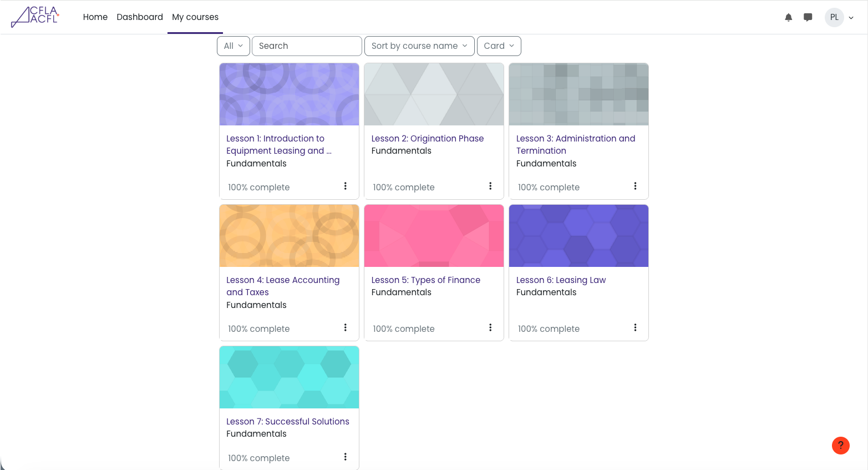Go to the Home menu item

click(x=95, y=17)
